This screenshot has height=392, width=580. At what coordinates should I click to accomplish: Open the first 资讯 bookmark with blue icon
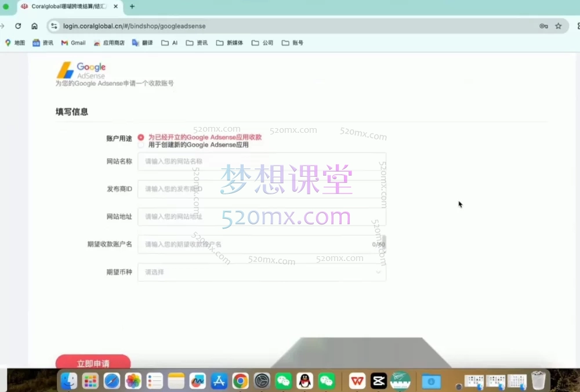point(43,43)
